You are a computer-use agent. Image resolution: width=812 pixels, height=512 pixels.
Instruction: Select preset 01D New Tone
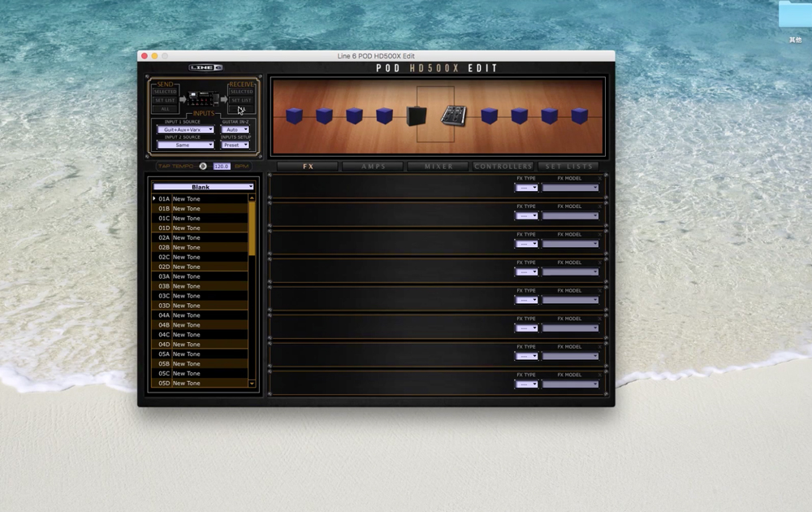pyautogui.click(x=200, y=228)
